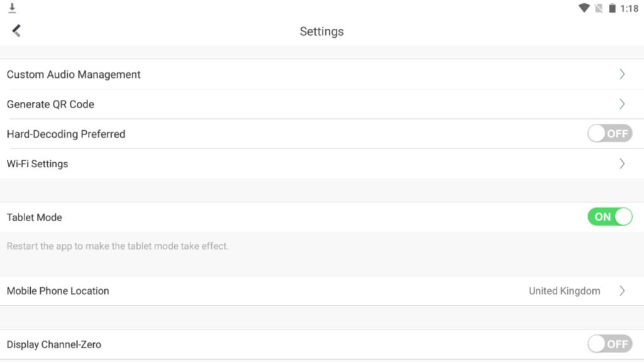Tap the Wi-Fi signal status icon

(x=584, y=8)
